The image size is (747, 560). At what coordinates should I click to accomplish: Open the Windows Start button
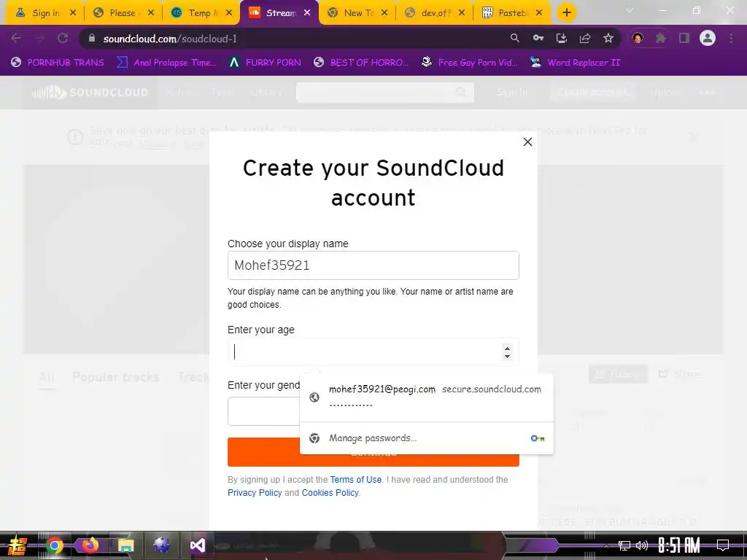coord(18,545)
